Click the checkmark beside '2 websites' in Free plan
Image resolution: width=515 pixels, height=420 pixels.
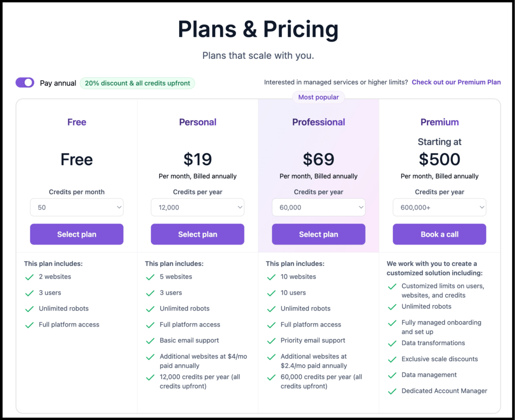(x=29, y=276)
